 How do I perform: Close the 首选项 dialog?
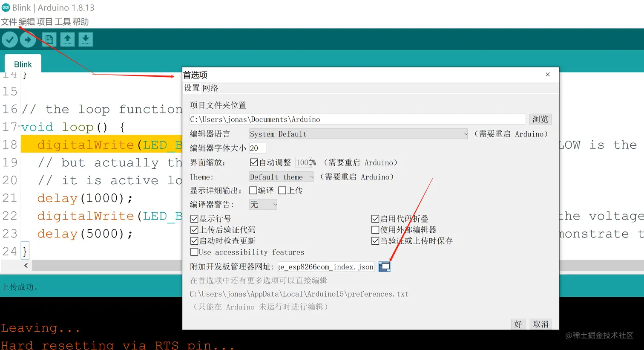(x=548, y=75)
